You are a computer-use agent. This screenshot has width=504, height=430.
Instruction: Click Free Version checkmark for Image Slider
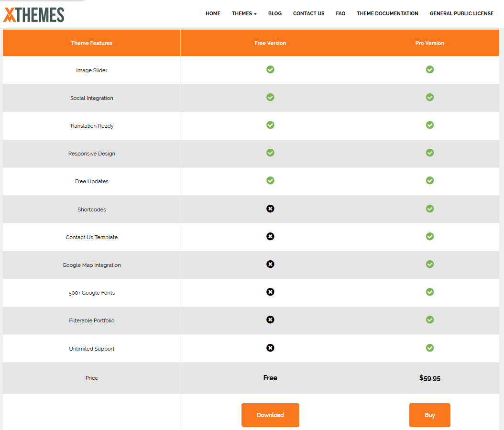(270, 70)
